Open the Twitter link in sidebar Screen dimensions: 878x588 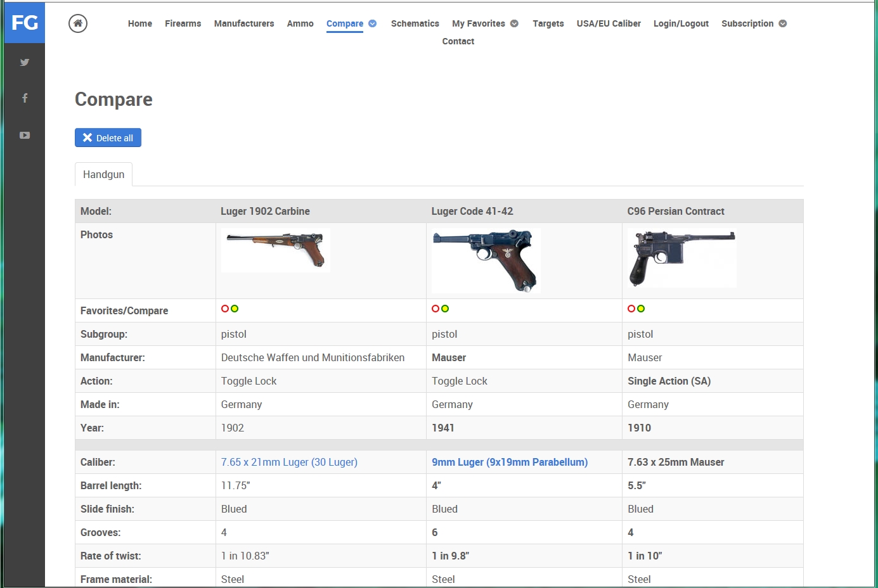coord(25,62)
